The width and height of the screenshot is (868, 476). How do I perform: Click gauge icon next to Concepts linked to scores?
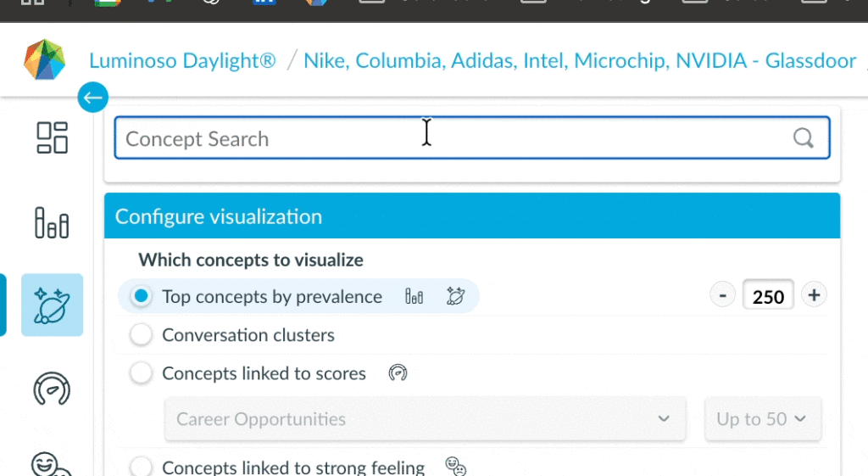398,373
